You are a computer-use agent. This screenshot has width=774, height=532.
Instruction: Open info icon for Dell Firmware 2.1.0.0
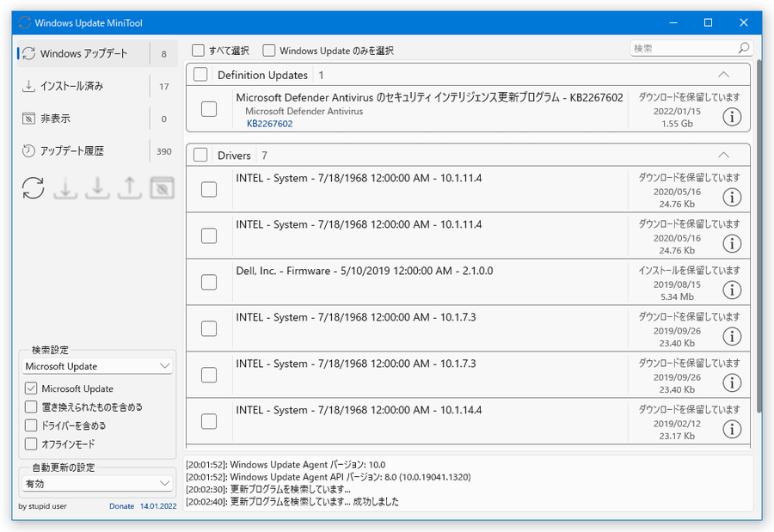[x=732, y=290]
